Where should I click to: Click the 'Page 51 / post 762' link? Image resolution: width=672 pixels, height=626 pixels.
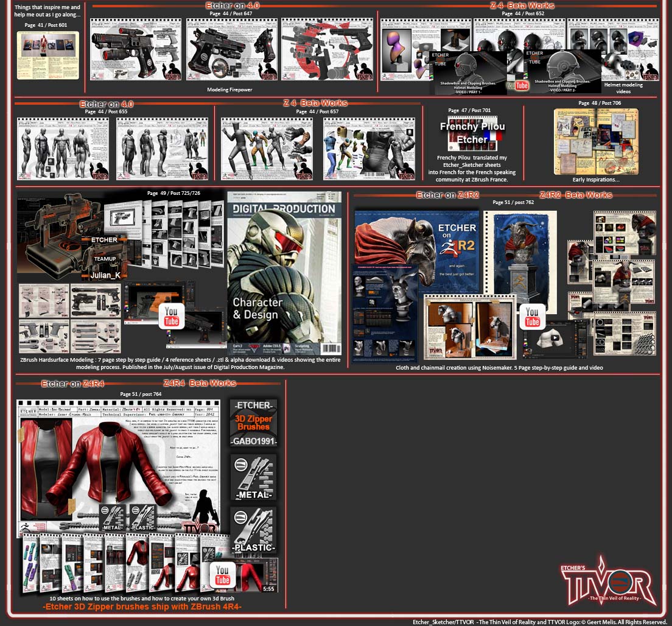point(513,202)
